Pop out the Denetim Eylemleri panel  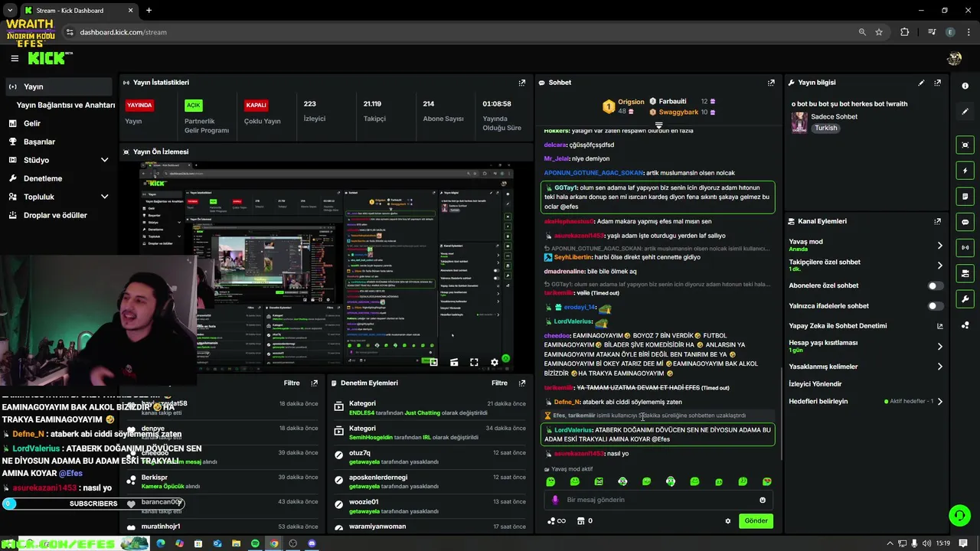(522, 383)
